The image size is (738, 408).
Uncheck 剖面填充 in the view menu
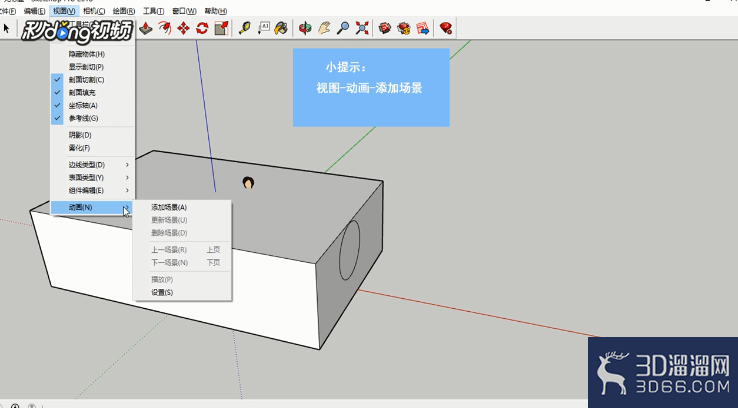92,92
